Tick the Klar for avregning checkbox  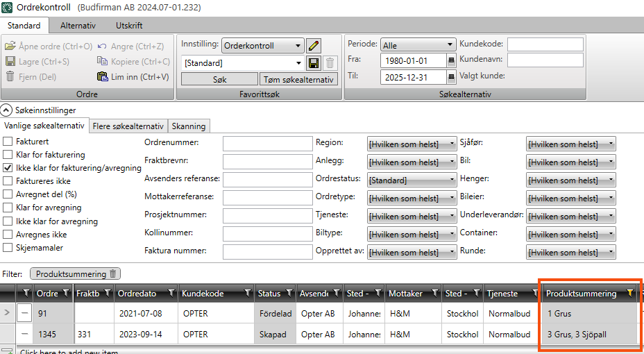(x=8, y=208)
